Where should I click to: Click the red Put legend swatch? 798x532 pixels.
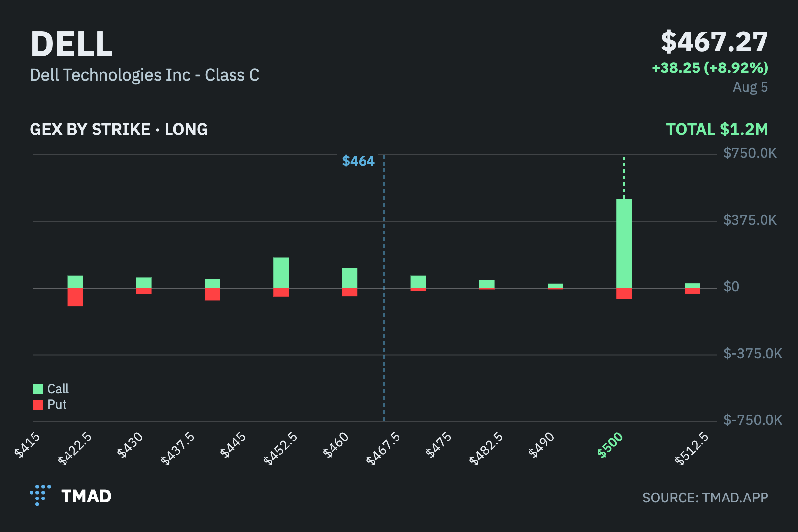point(38,405)
